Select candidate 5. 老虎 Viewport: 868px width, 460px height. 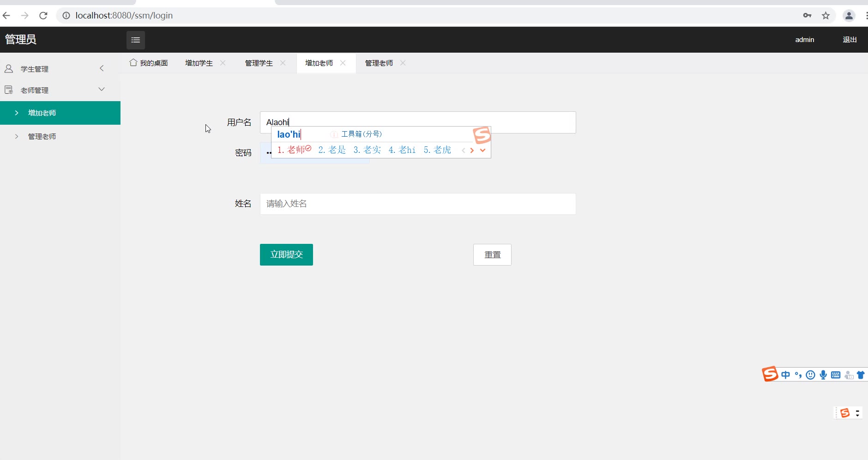click(437, 150)
